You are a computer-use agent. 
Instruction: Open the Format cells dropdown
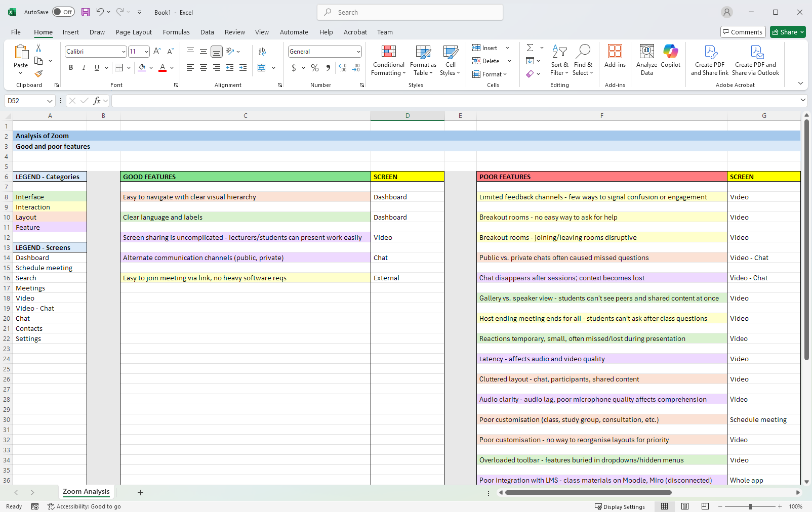pyautogui.click(x=490, y=74)
